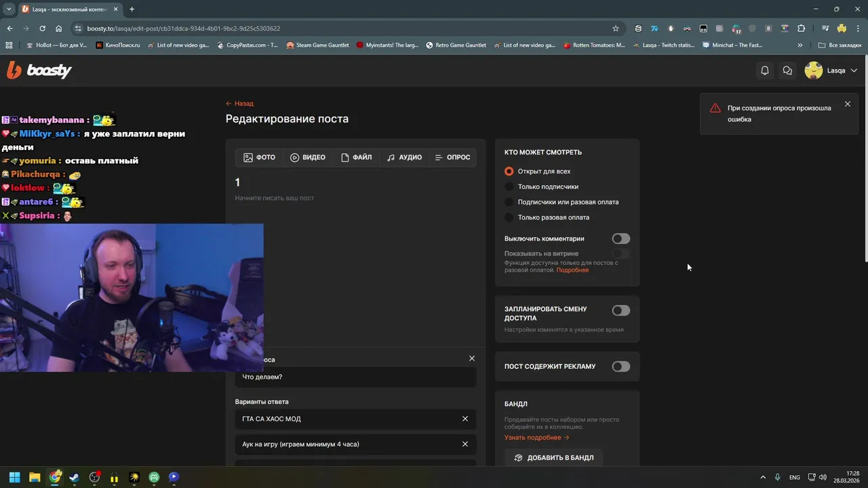Screen dimensions: 868x488
Task: Add a poll with ОПРОС
Action: 452,157
